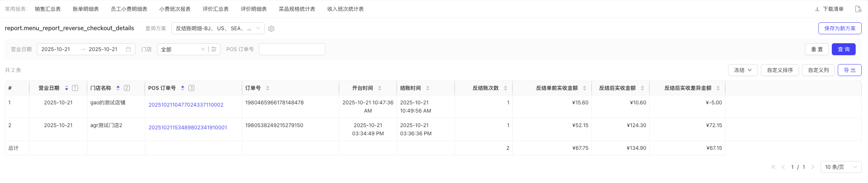Sort by 结账时间 column arrows
This screenshot has height=183, width=868.
[x=428, y=88]
